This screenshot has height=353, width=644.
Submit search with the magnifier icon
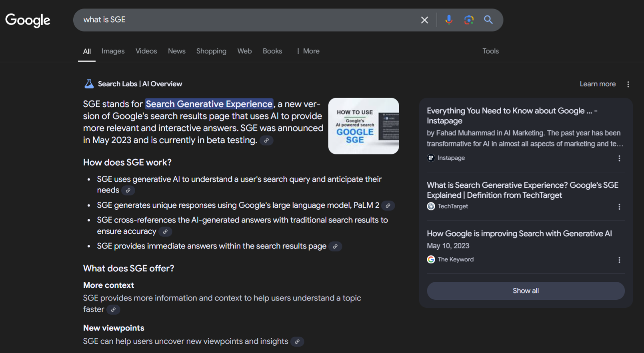tap(488, 20)
